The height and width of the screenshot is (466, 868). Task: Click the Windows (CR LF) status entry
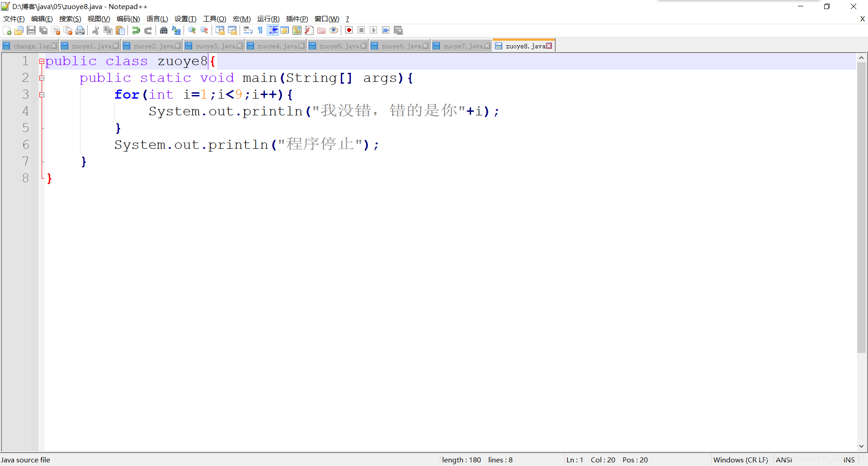coord(741,460)
